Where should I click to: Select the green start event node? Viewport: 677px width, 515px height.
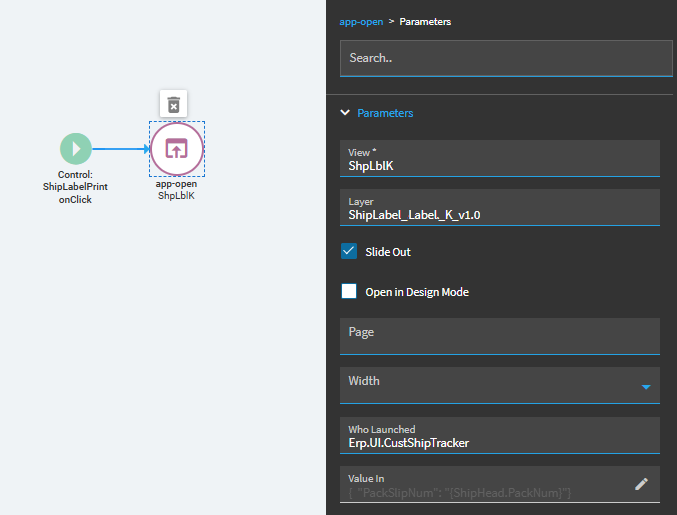pos(76,149)
